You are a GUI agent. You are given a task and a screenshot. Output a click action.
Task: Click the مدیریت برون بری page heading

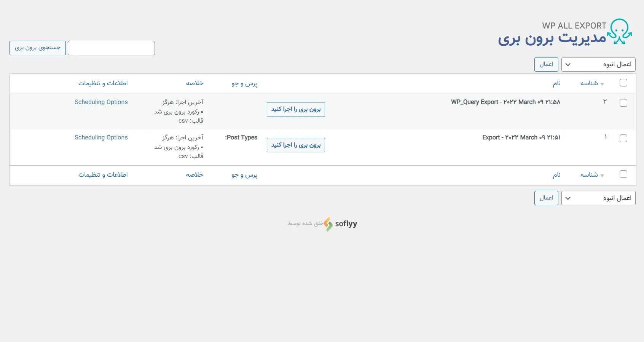(552, 39)
